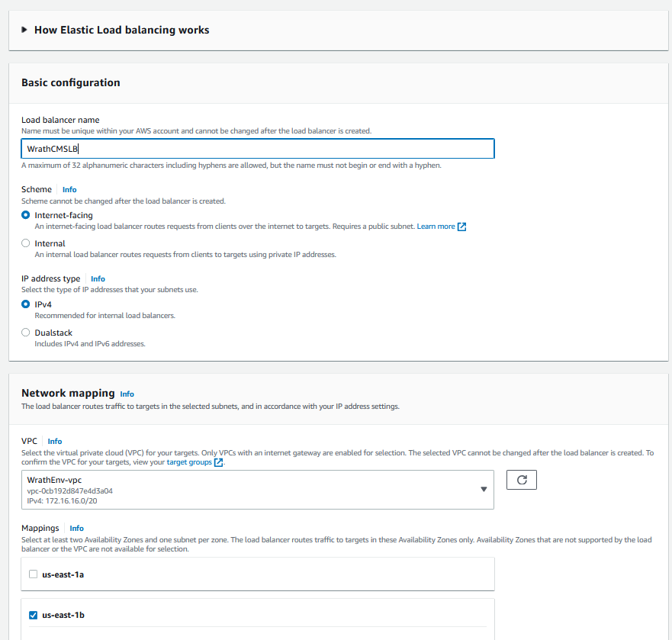Select the Internal scheme radio button
672x640 pixels.
(x=26, y=243)
